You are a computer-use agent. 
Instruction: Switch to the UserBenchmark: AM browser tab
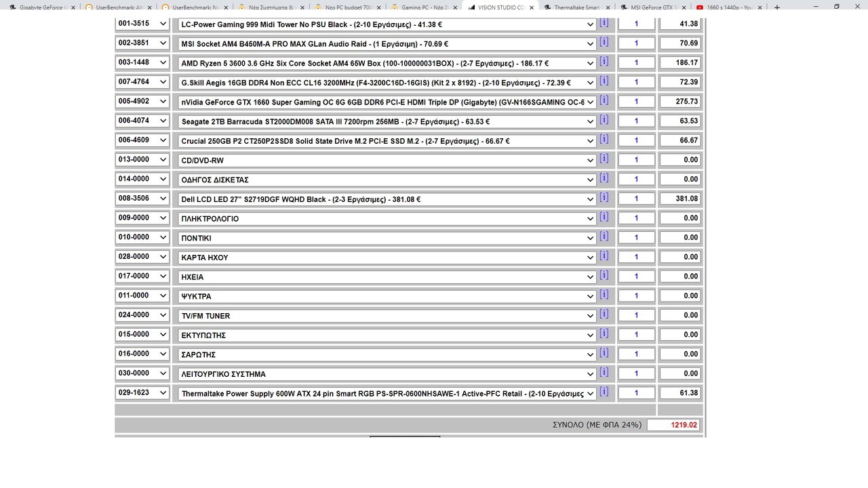[x=117, y=7]
